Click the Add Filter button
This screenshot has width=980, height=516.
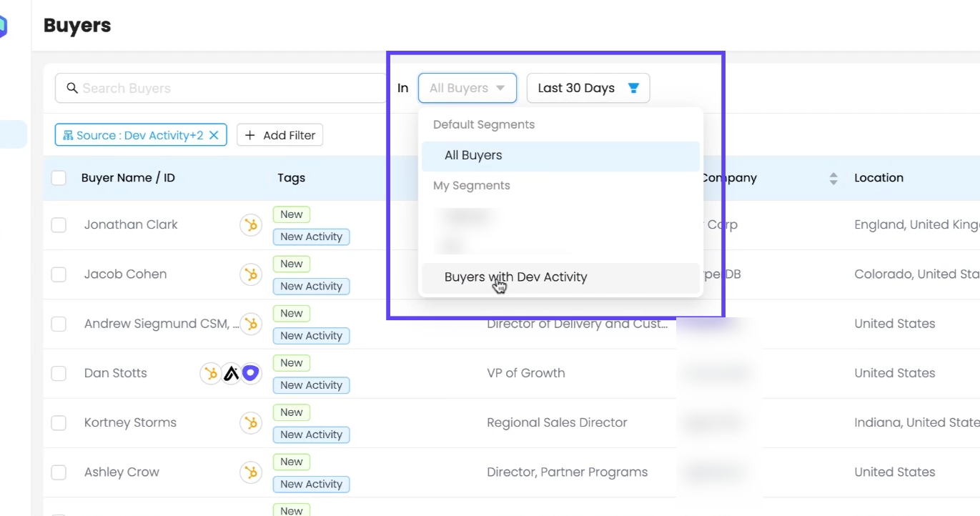[279, 135]
